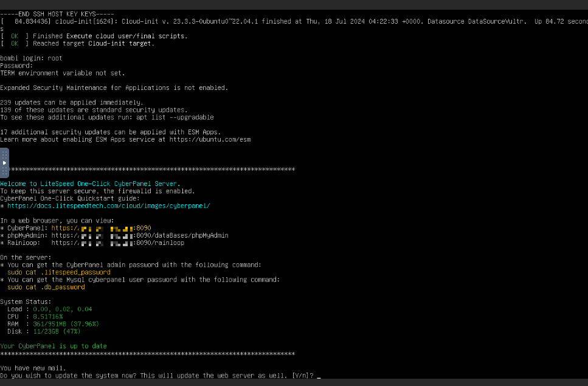Select 'sudo cat .litespeed_password' command text
This screenshot has width=588, height=386.
click(59, 272)
